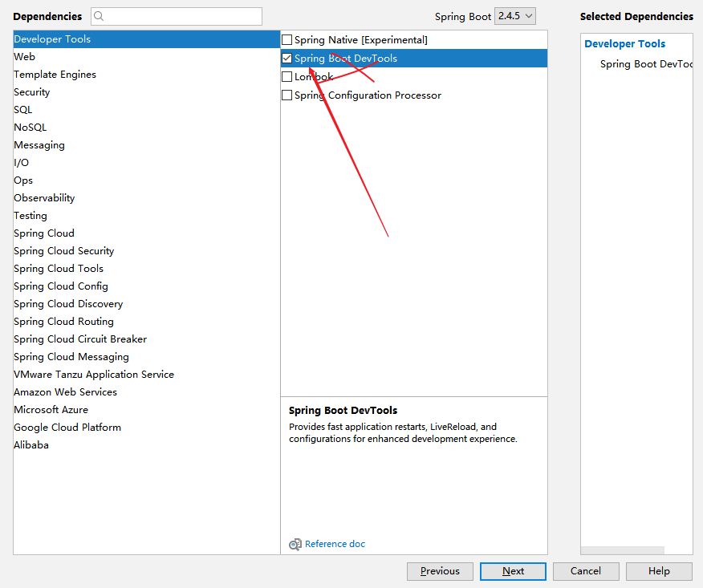
Task: Click the Next button
Action: [513, 571]
